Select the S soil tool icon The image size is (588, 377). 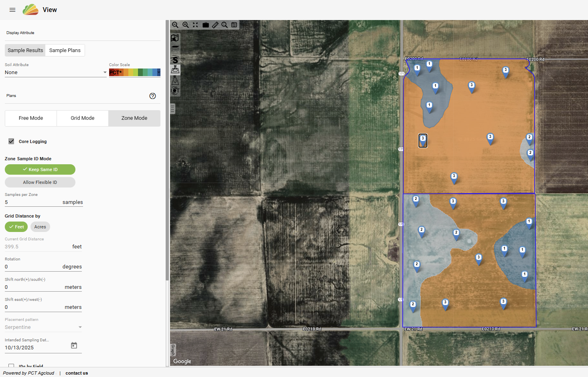click(175, 59)
